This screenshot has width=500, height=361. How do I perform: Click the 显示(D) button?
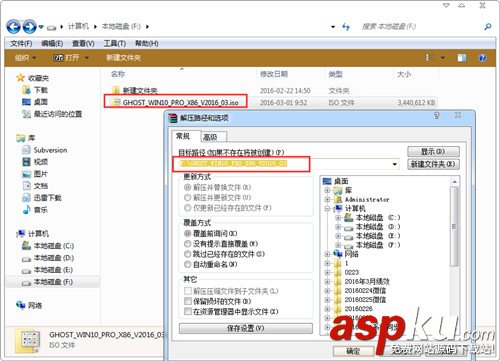coord(433,151)
